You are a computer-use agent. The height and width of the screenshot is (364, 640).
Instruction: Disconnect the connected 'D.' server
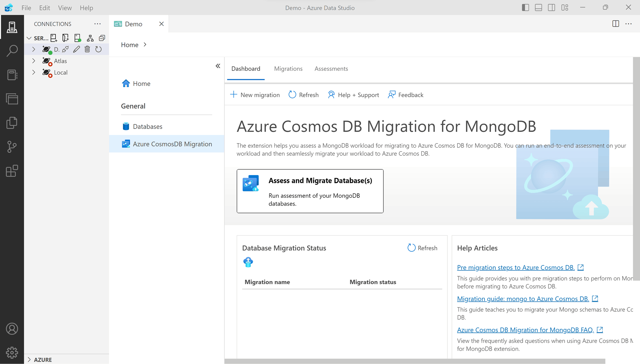(65, 49)
